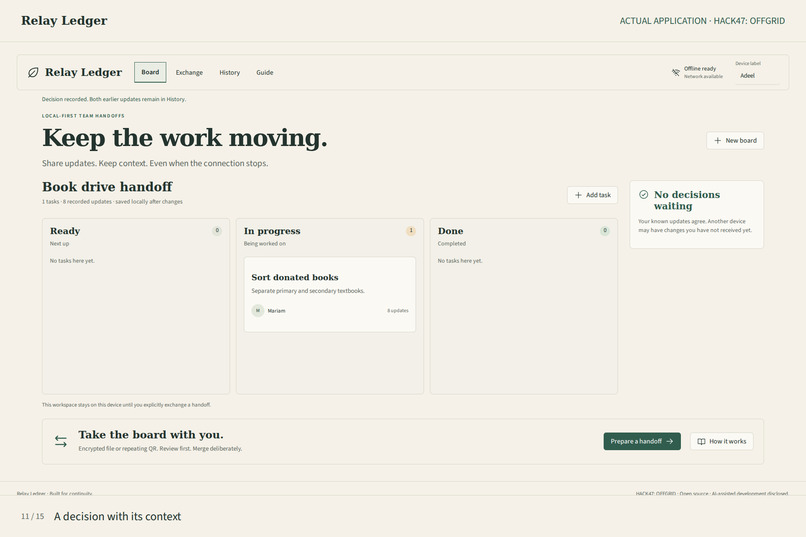The height and width of the screenshot is (537, 806).
Task: Click the 'Decision recorded' status message
Action: [114, 99]
